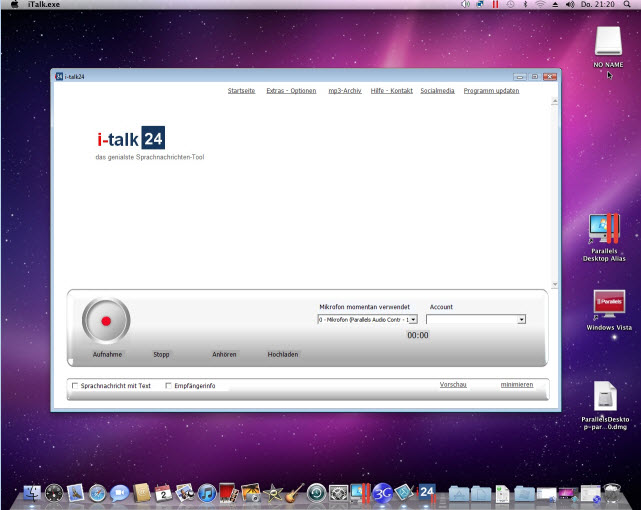This screenshot has width=641, height=510.
Task: Open Finder from the dock
Action: pos(32,492)
